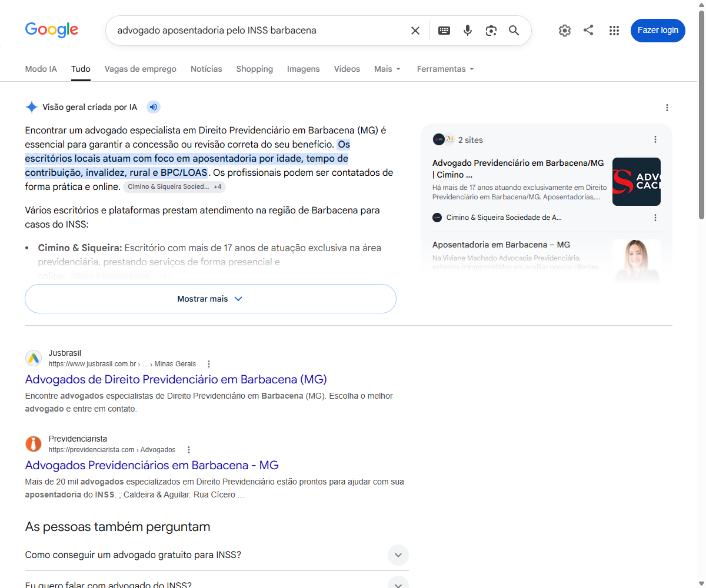Screen dimensions: 706x588
Task: Switch to 'Notícias' tab
Action: click(207, 69)
